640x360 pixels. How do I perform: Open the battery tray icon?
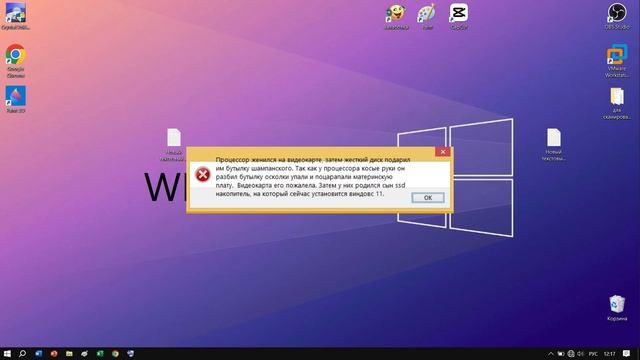click(561, 354)
